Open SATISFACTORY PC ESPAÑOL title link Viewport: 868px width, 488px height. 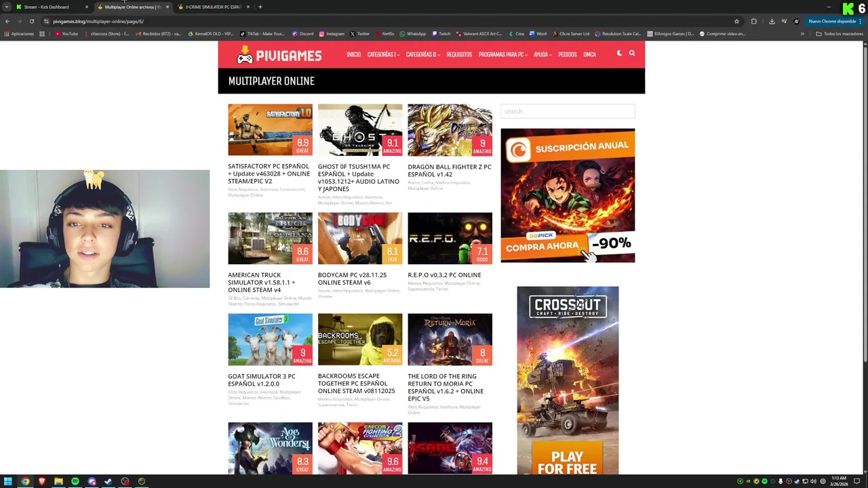tap(269, 174)
